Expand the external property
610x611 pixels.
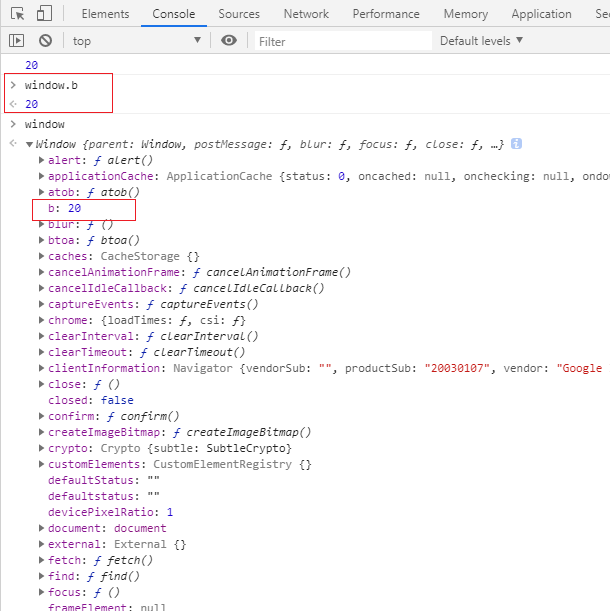tap(41, 544)
